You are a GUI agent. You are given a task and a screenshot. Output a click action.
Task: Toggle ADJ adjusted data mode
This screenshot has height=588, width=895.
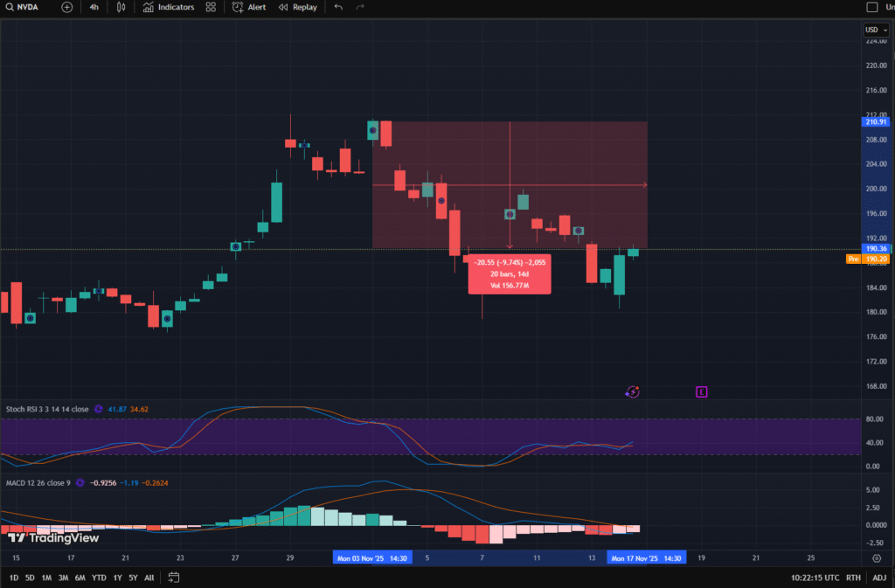point(879,578)
